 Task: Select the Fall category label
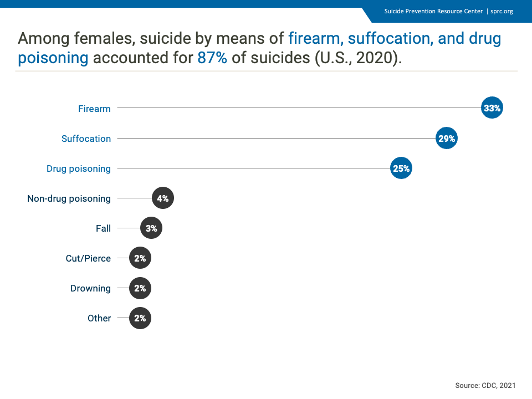pos(103,228)
